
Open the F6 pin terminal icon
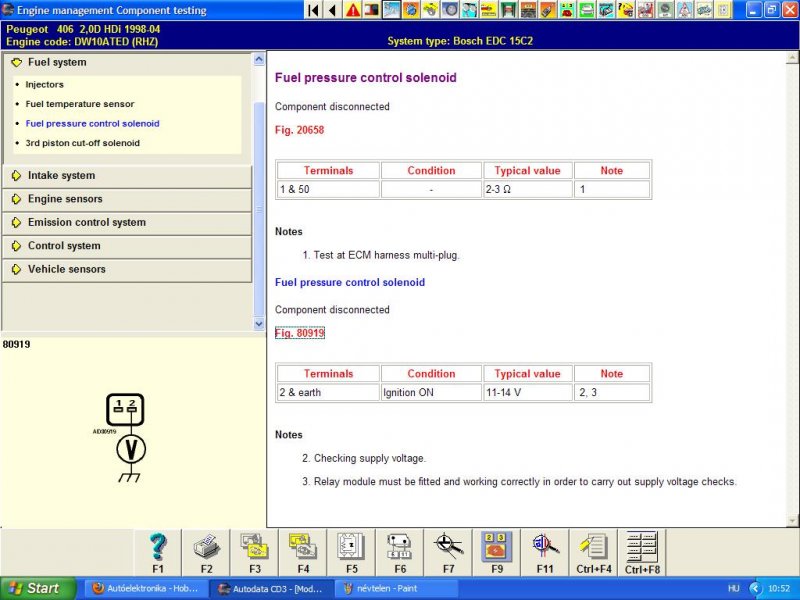coord(400,553)
